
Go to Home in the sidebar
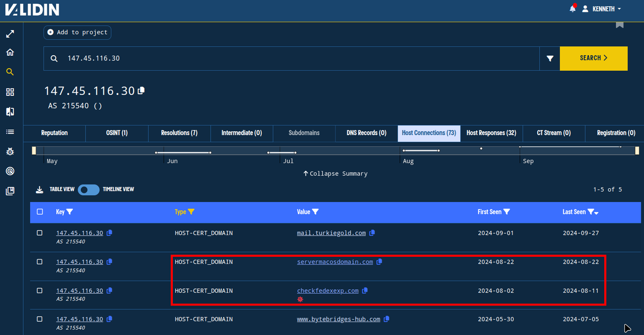point(10,53)
